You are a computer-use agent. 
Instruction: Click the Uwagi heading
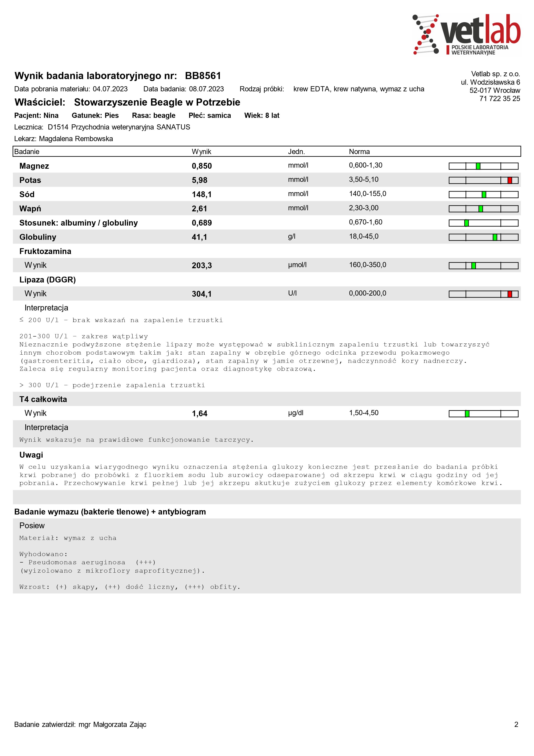tap(31, 455)
